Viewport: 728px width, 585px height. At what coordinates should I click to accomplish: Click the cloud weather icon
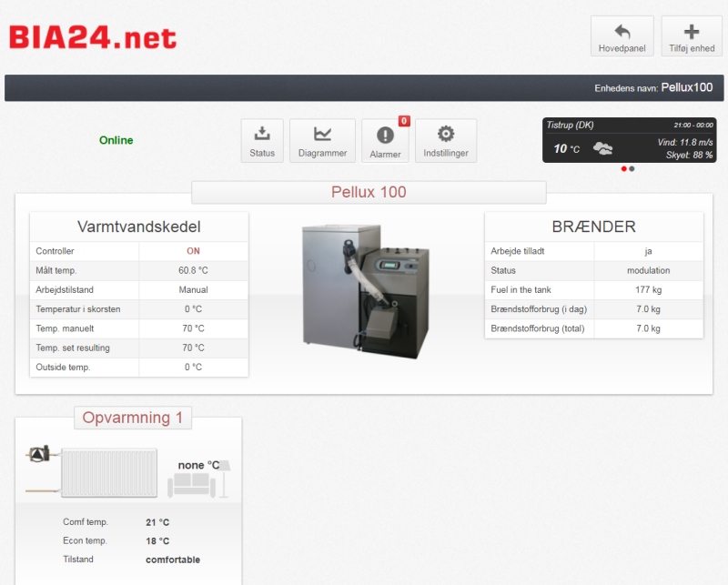tap(602, 148)
